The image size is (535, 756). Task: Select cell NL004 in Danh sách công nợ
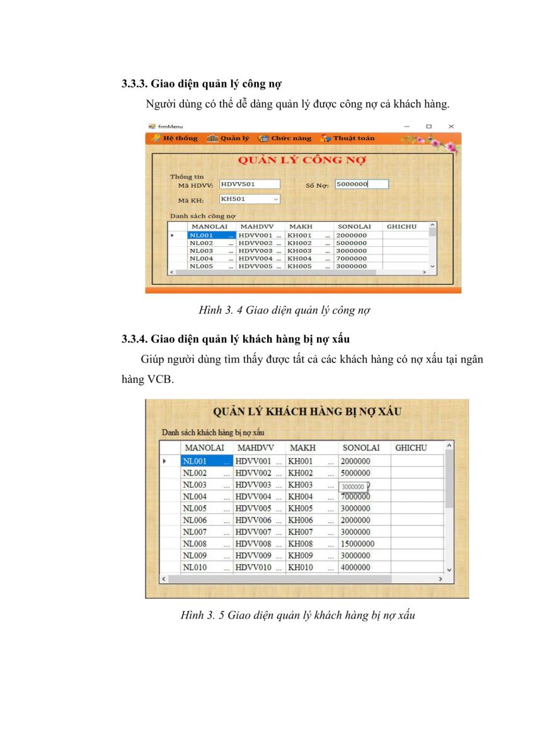click(211, 258)
